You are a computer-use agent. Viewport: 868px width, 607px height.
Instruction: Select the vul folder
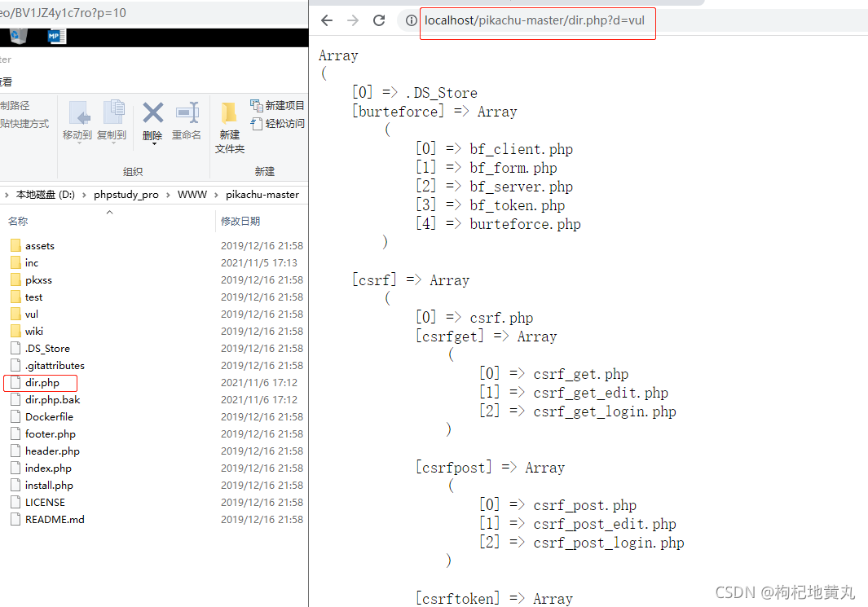[x=32, y=314]
